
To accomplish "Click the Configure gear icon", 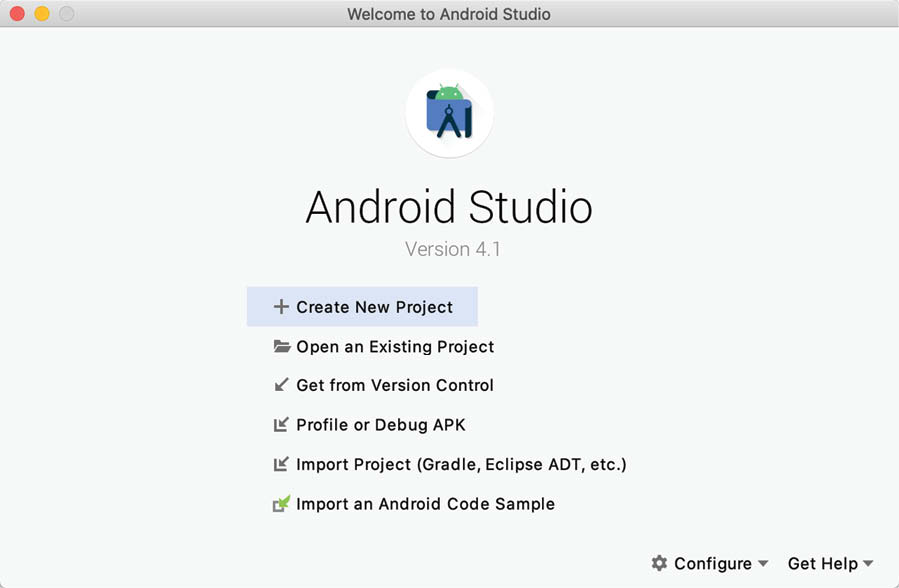I will tap(659, 563).
